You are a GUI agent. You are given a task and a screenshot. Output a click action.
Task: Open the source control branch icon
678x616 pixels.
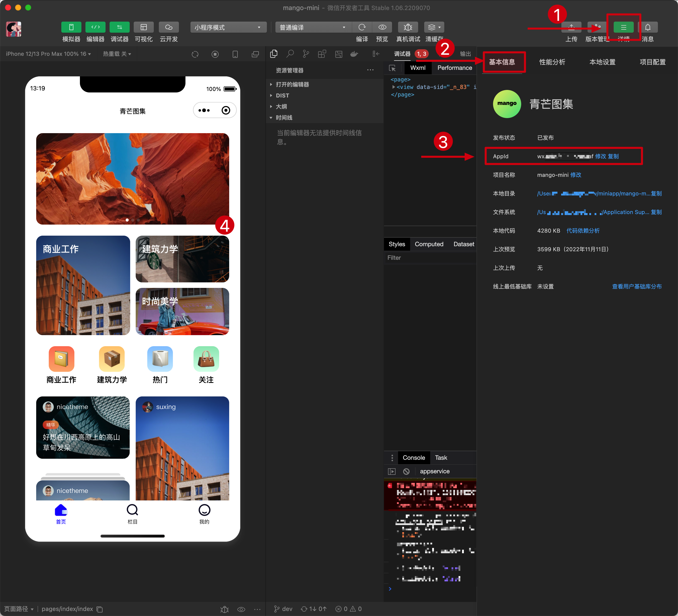pos(306,54)
